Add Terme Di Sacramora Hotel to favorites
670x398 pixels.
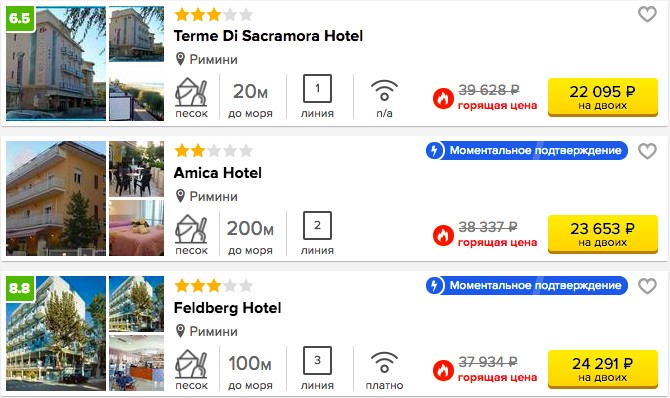(647, 15)
